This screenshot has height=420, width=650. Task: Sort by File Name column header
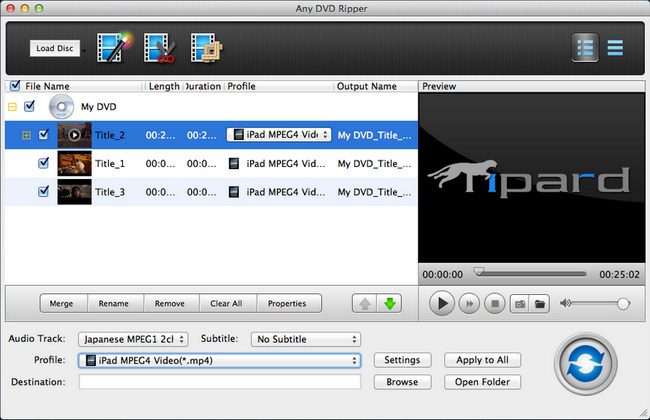[47, 86]
